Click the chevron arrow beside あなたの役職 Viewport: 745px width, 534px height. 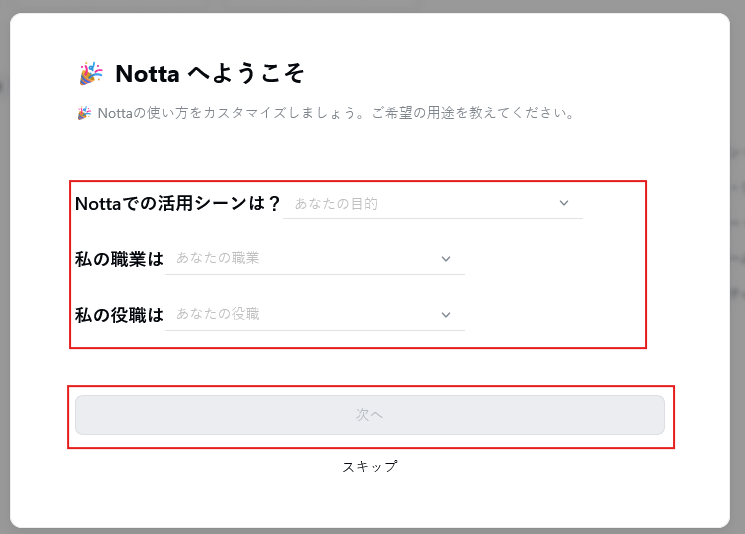coord(446,315)
